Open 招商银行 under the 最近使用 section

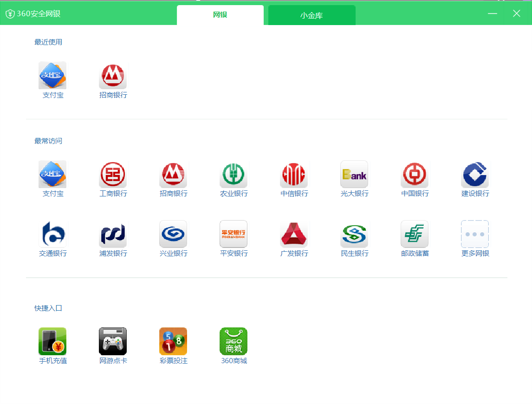[113, 75]
